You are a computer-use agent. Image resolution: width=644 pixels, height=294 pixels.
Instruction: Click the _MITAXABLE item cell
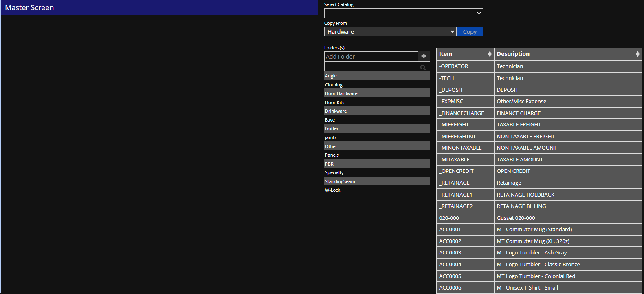(x=465, y=159)
